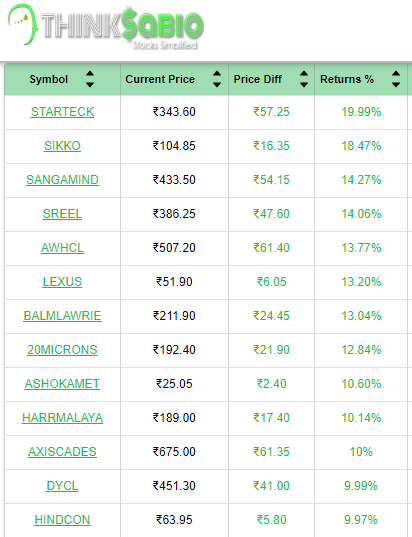This screenshot has height=537, width=412.
Task: Click price diff ₹61.40
Action: 271,248
